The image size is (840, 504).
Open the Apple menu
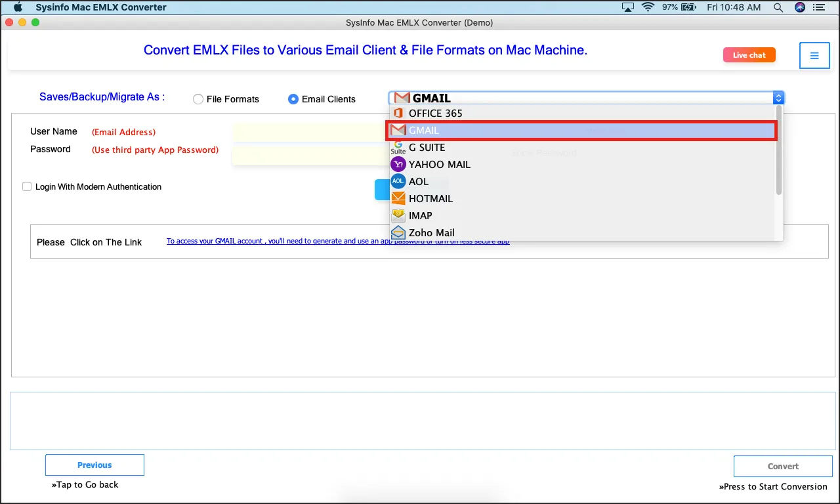point(18,7)
